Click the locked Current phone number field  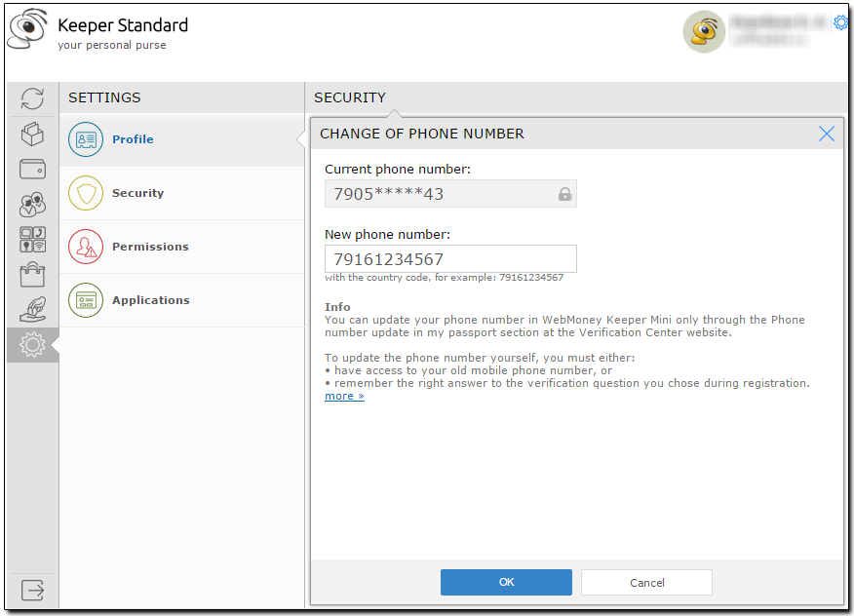coord(450,194)
